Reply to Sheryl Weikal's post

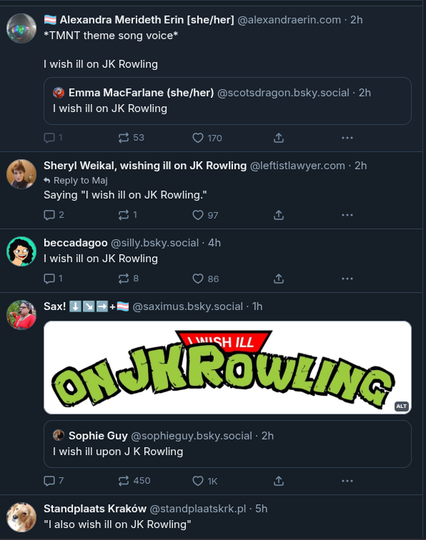coord(54,215)
